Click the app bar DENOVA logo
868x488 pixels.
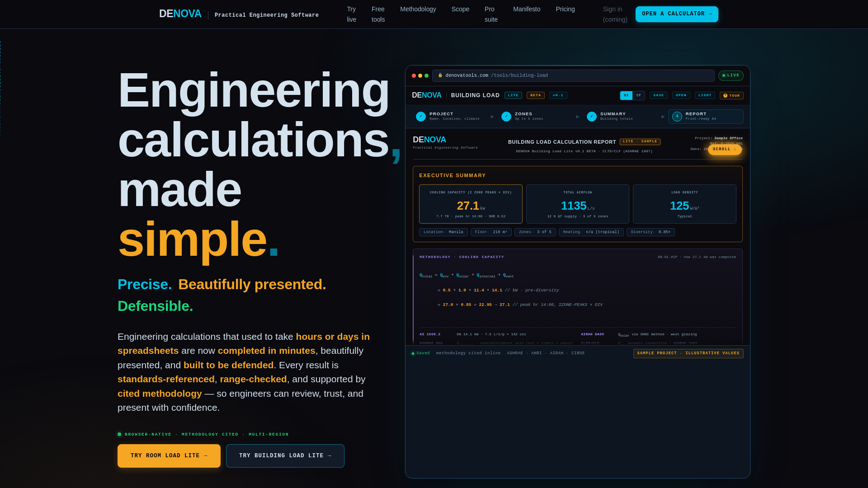coord(426,95)
